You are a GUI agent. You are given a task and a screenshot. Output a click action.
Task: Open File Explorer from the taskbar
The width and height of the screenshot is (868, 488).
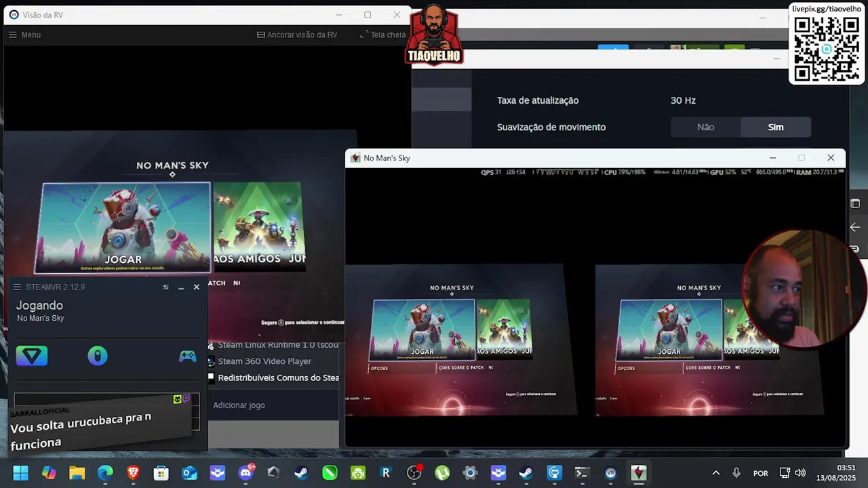[x=77, y=473]
